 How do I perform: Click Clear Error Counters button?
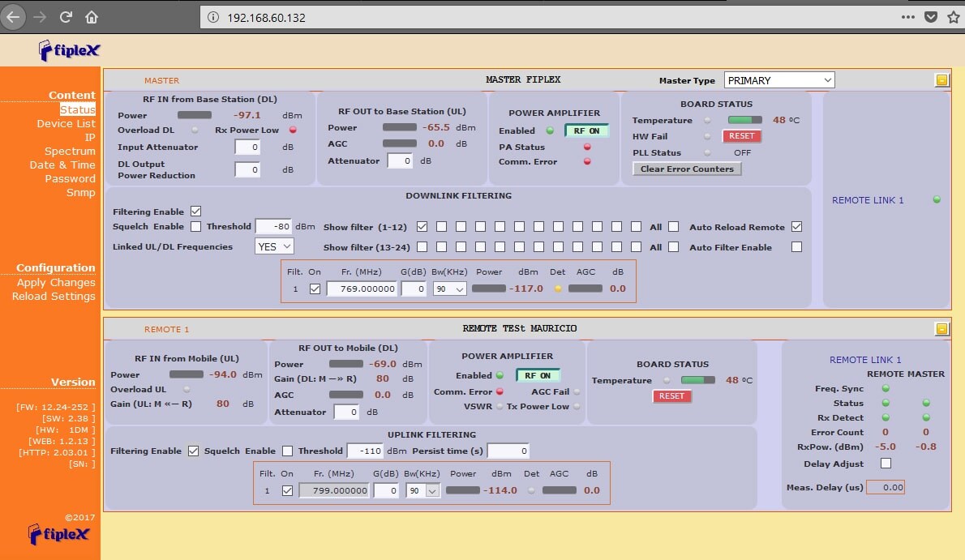point(687,169)
